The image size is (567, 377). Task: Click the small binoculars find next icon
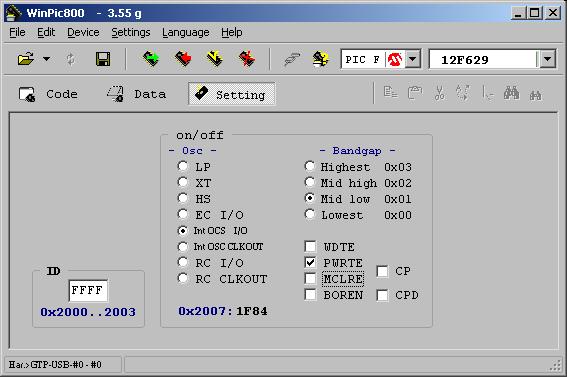pyautogui.click(x=536, y=95)
